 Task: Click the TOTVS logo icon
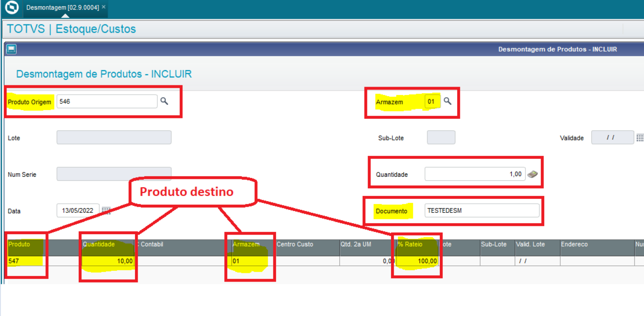click(12, 8)
